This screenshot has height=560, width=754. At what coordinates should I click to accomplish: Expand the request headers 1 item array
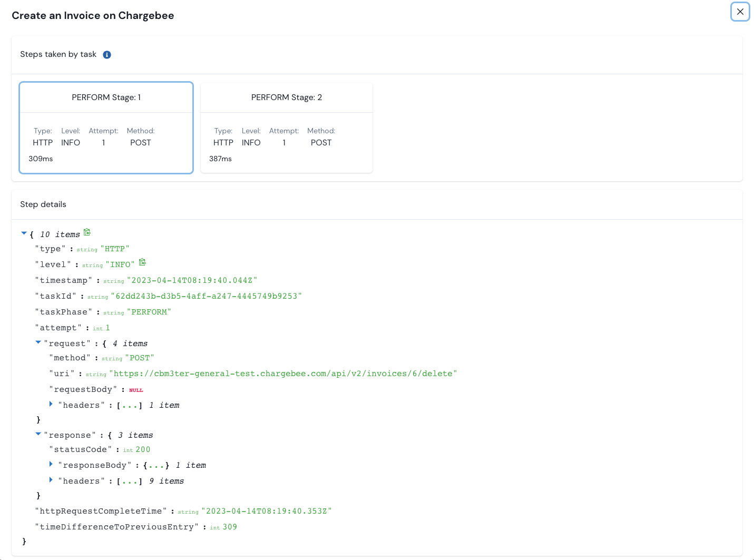51,404
